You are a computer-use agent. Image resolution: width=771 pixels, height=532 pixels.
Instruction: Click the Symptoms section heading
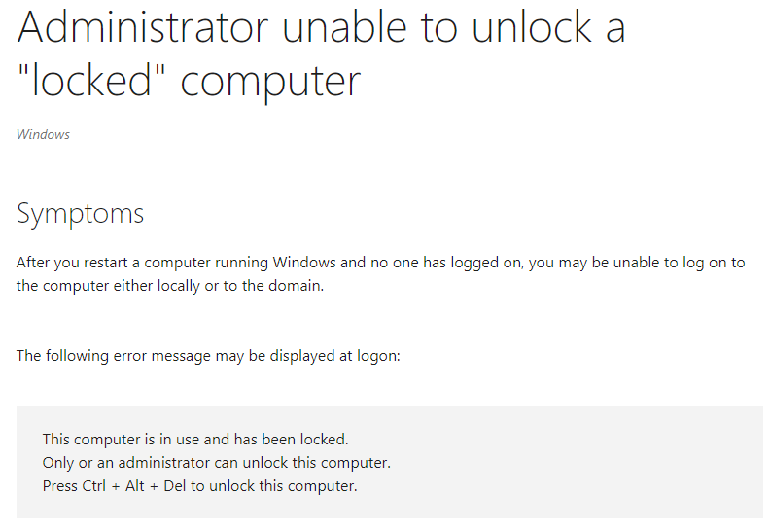80,214
